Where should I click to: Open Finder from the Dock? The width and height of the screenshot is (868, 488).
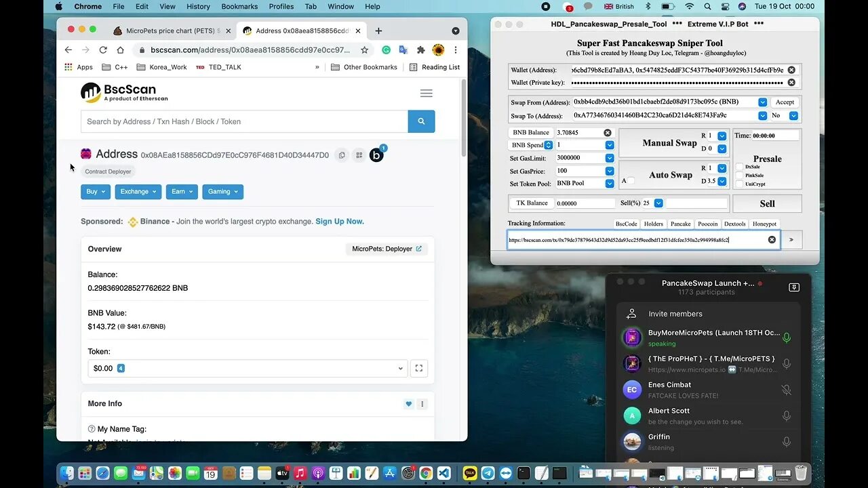pos(67,473)
